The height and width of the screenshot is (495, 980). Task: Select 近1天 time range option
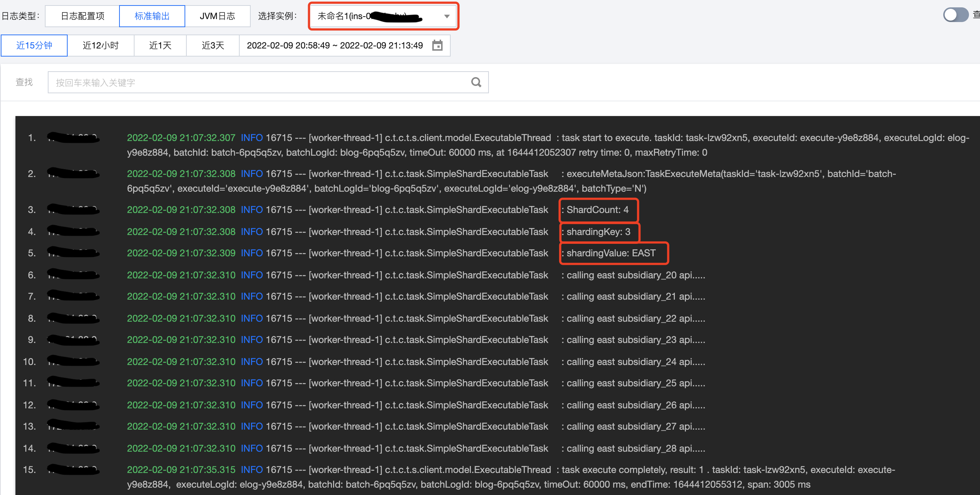(x=160, y=46)
